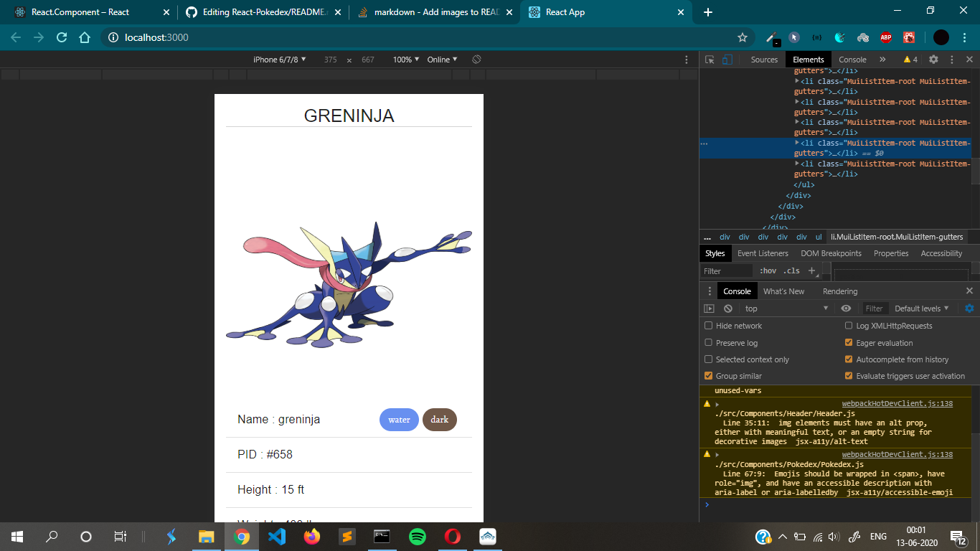Click the eyedropper color picker extension icon

pyautogui.click(x=773, y=37)
